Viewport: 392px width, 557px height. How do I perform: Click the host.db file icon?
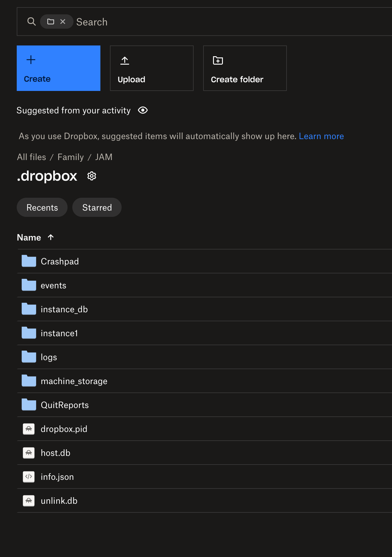click(x=29, y=453)
